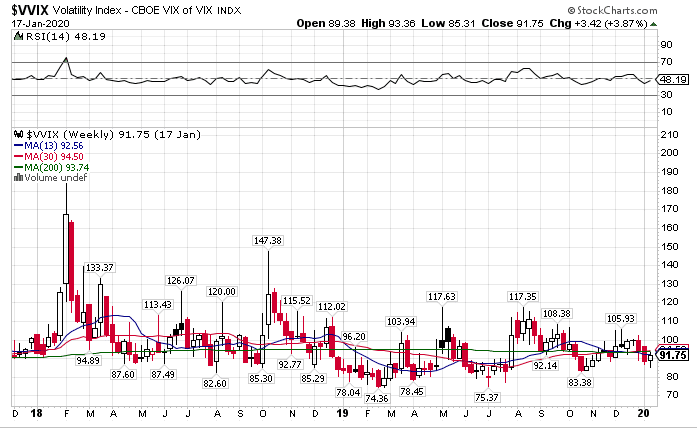
Task: Click the RSI 48.19 value tag on right axis
Action: 673,80
